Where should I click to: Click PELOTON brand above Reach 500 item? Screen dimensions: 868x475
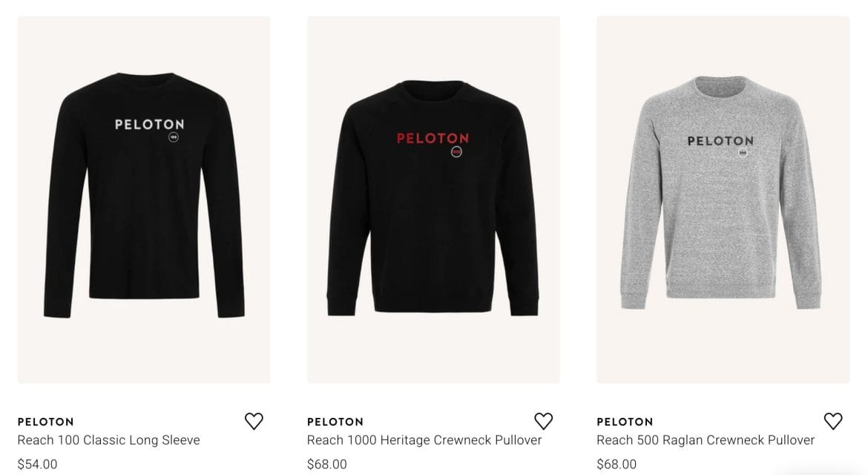[x=625, y=422]
